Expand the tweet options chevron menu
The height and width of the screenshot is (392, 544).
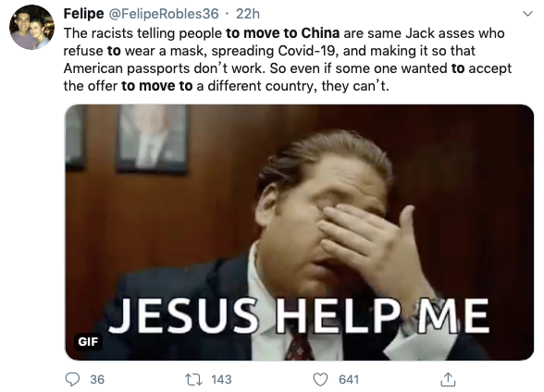(x=527, y=14)
